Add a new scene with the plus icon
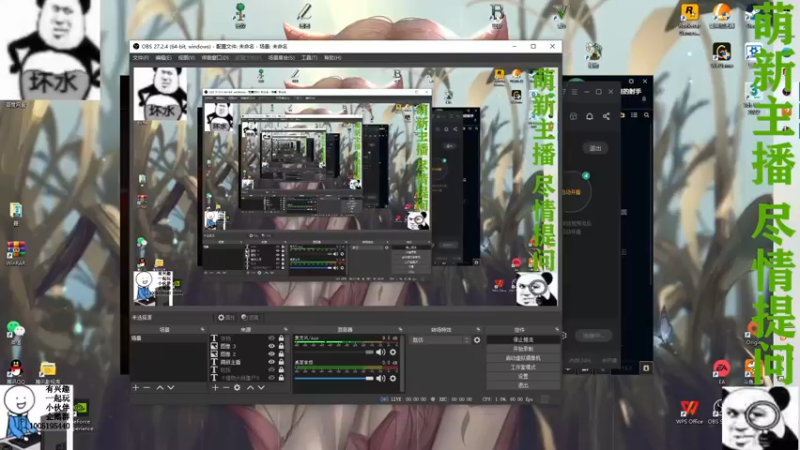Viewport: 800px width, 450px height. coord(136,388)
